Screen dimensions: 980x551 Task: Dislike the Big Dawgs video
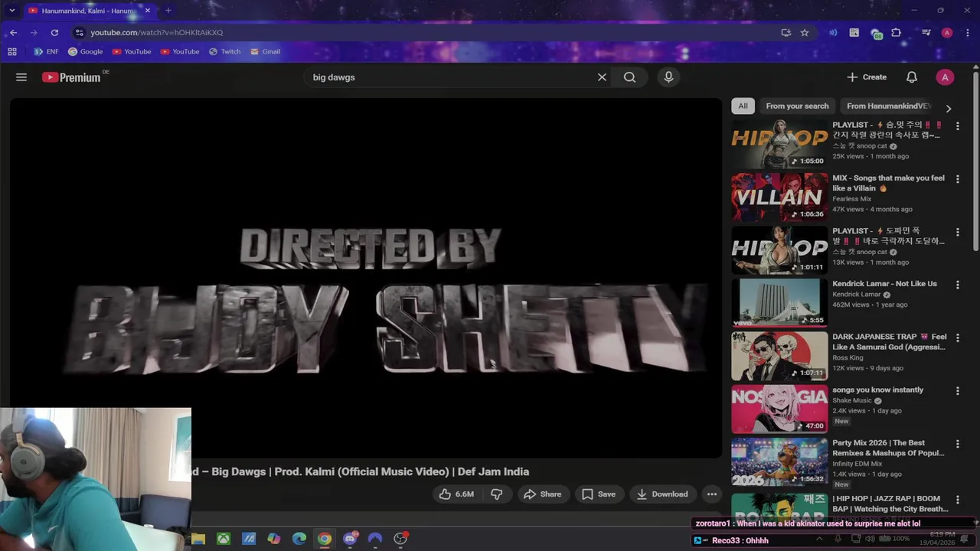(496, 494)
